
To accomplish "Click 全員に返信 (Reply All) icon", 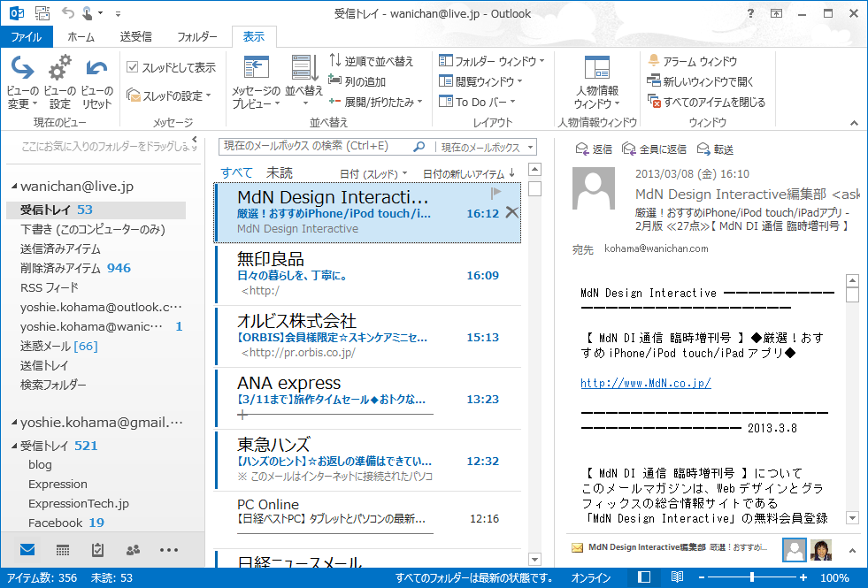I will click(x=655, y=149).
